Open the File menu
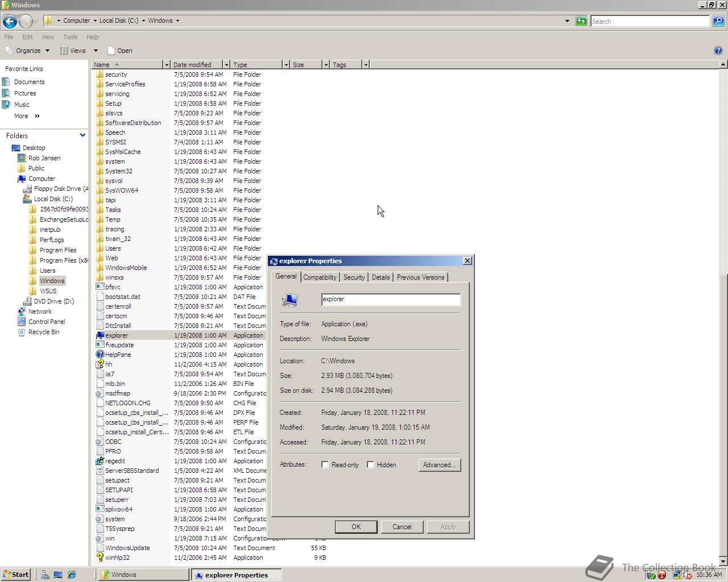 [9, 37]
